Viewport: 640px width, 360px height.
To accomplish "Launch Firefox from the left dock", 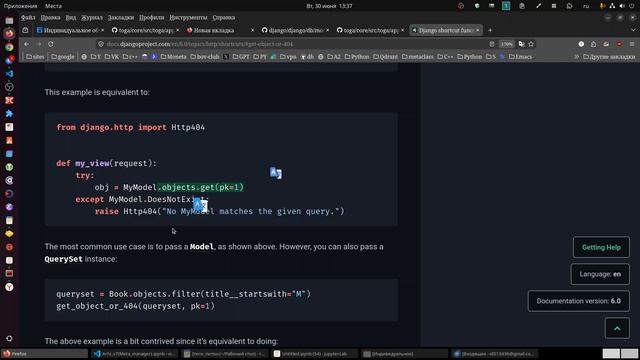I will (x=9, y=33).
